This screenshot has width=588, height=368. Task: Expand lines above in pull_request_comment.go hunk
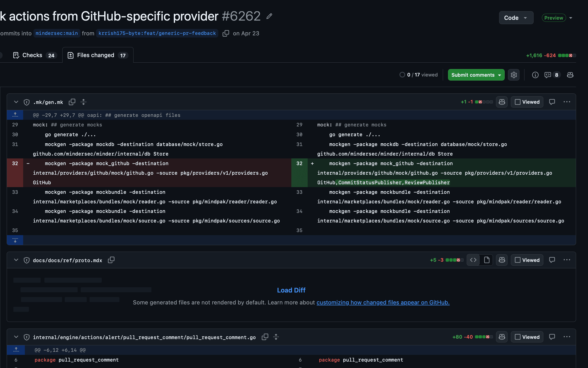[16, 350]
